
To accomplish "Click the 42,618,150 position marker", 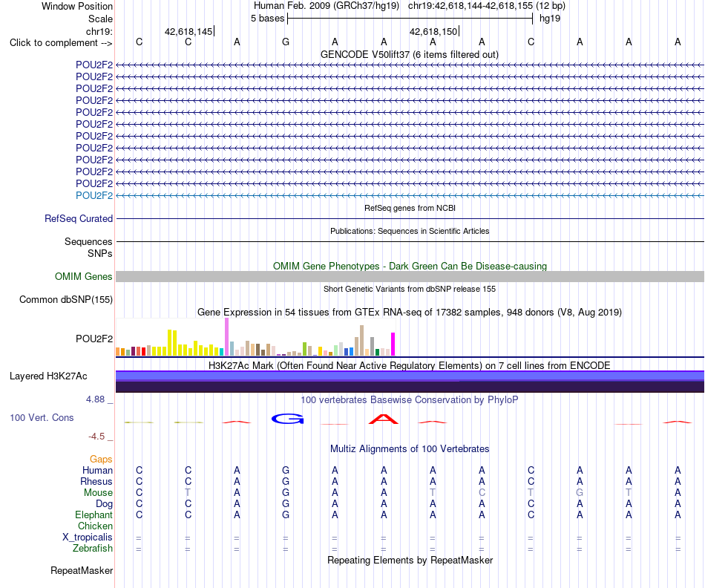I will (433, 31).
